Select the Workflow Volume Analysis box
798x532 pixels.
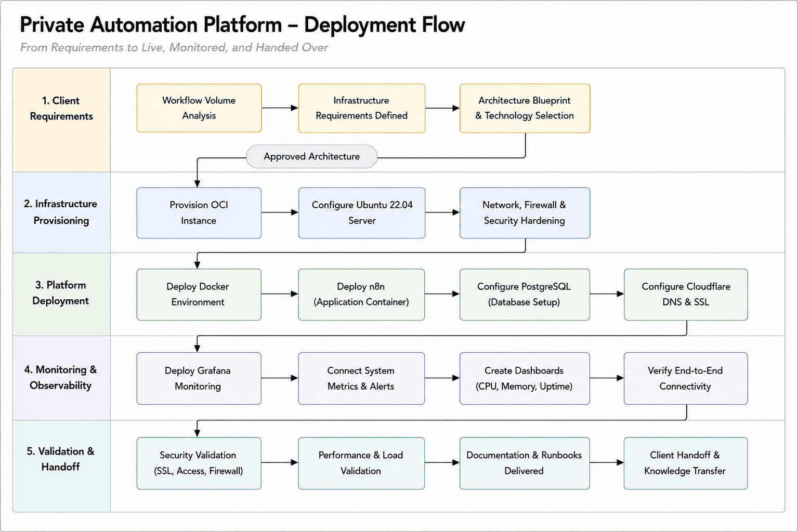coord(199,108)
